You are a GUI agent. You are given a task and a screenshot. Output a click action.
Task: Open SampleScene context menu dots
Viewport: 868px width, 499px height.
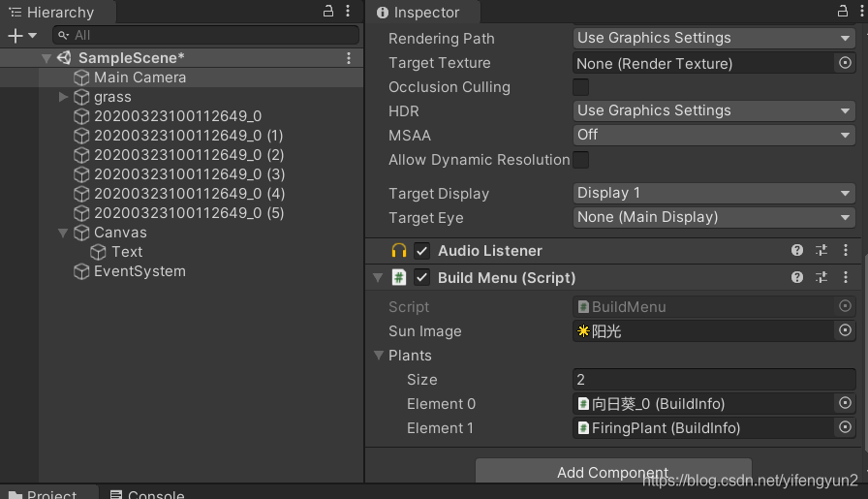(349, 58)
